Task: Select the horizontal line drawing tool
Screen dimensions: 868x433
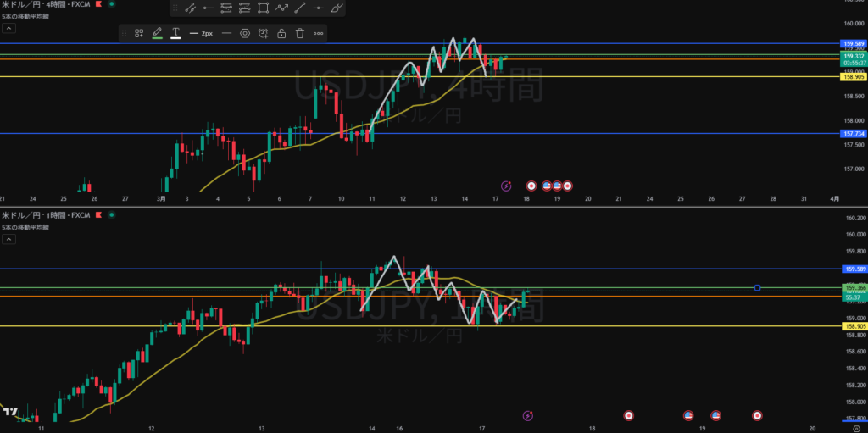Action: click(x=319, y=8)
